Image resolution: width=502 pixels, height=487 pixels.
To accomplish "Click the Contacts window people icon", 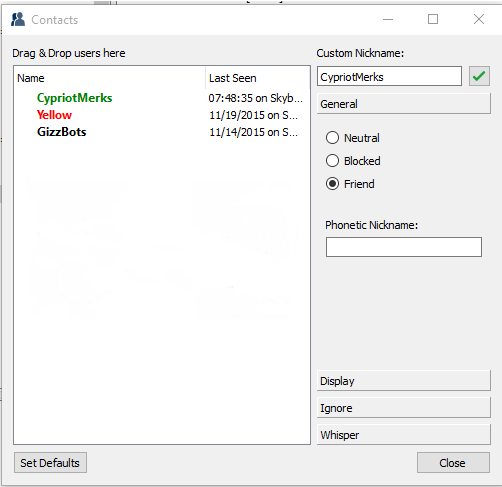I will [18, 20].
